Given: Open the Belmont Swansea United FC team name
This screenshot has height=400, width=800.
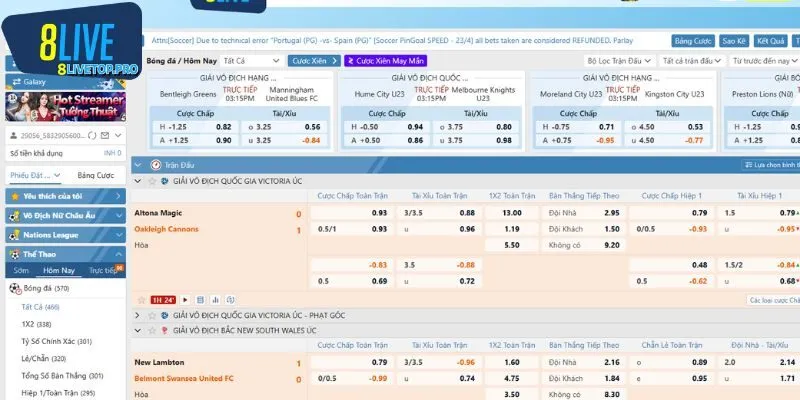Looking at the screenshot, I should coord(184,379).
